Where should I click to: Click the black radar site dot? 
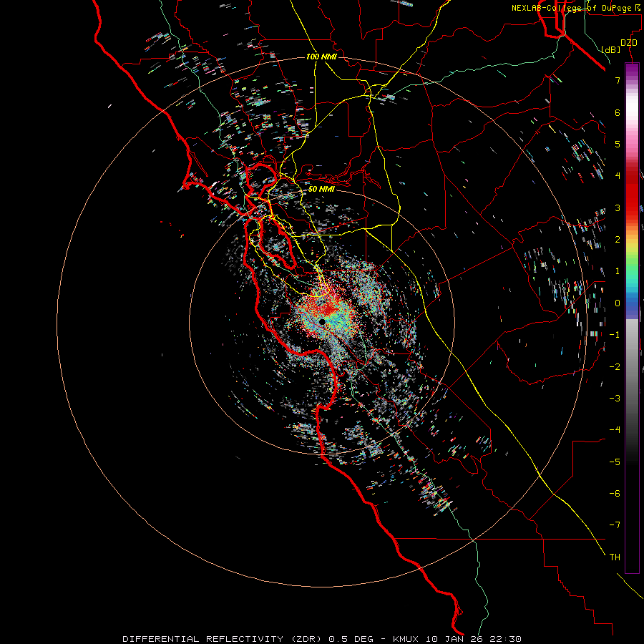(x=322, y=321)
